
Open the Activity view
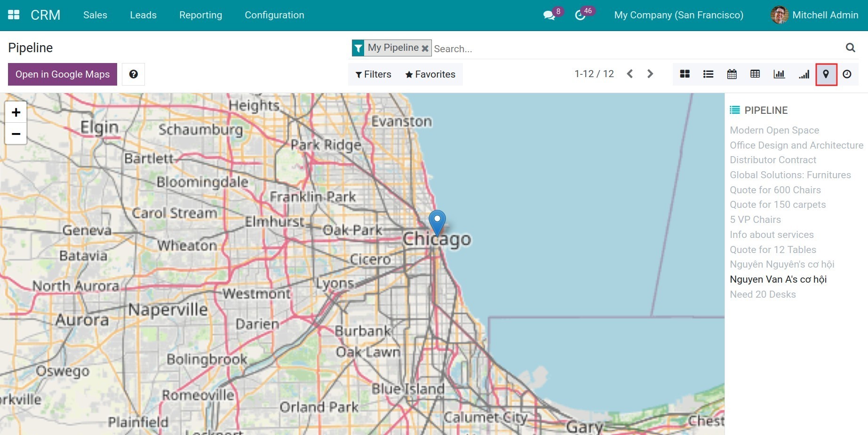(x=847, y=74)
